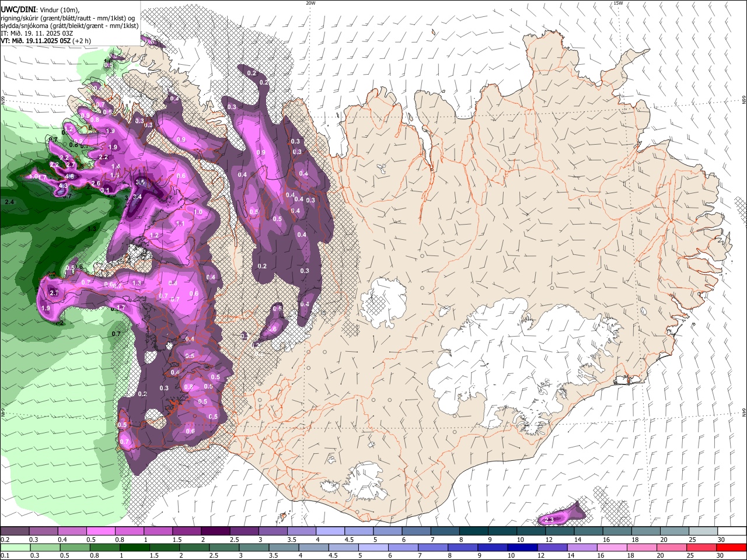Select the bright red swatch after 30

(x=731, y=547)
